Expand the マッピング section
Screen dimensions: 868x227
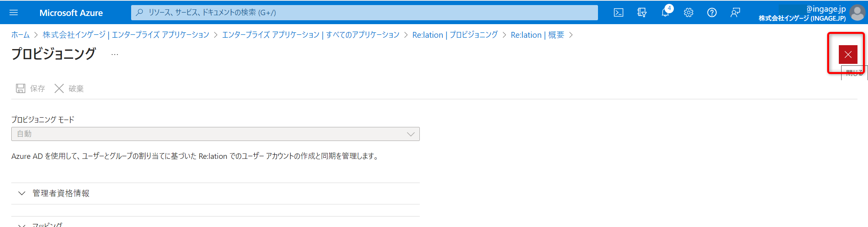[x=47, y=225]
